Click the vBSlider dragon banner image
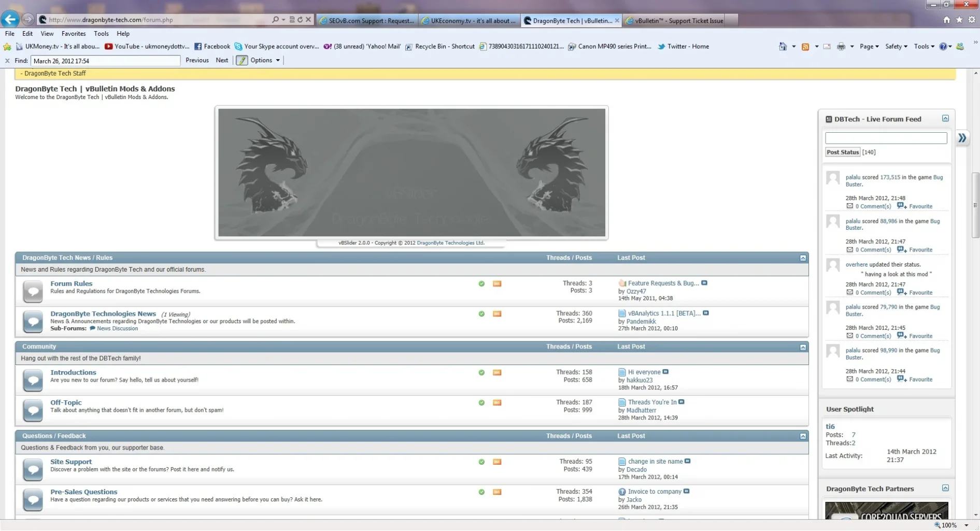The height and width of the screenshot is (531, 980). [x=411, y=172]
